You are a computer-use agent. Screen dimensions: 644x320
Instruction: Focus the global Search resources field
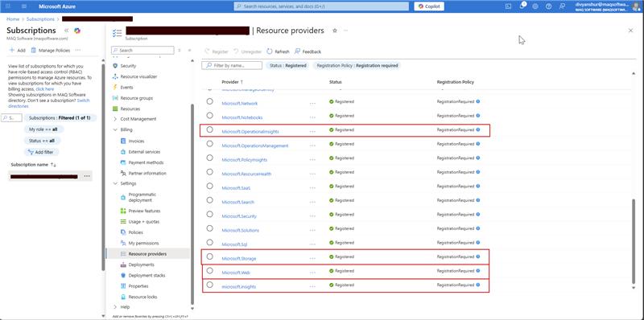321,6
